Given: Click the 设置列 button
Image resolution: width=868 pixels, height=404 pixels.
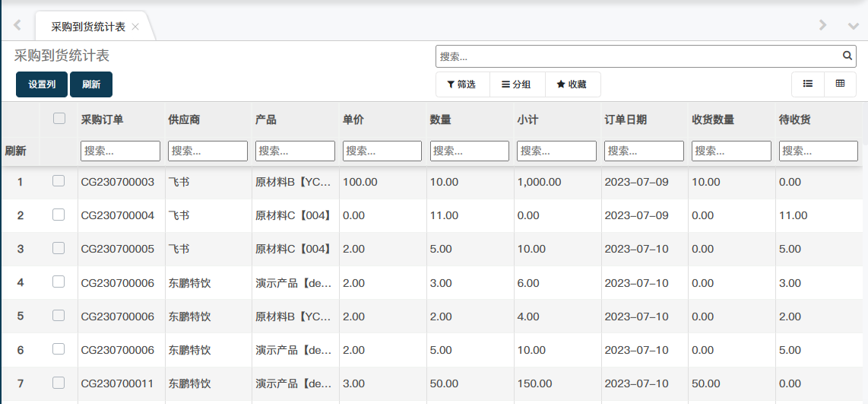Looking at the screenshot, I should coord(42,84).
